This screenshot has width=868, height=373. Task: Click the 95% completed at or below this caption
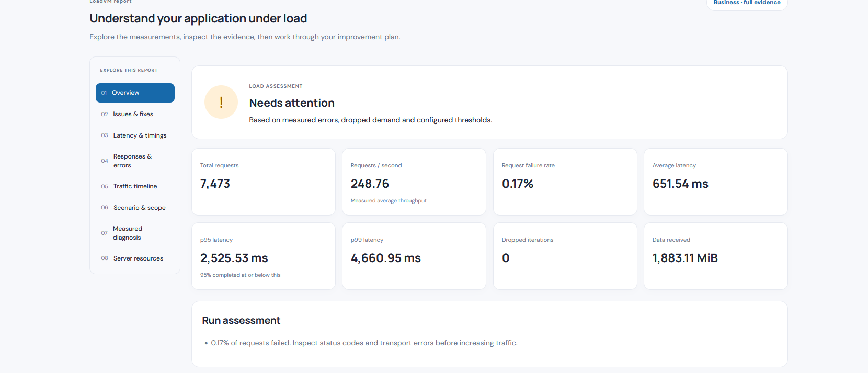click(240, 275)
